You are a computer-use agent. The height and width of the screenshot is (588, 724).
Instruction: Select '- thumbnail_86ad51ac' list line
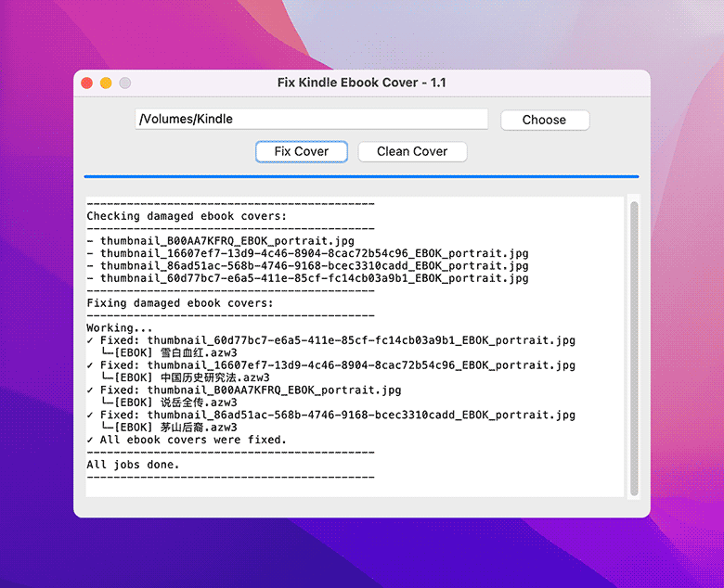click(307, 266)
